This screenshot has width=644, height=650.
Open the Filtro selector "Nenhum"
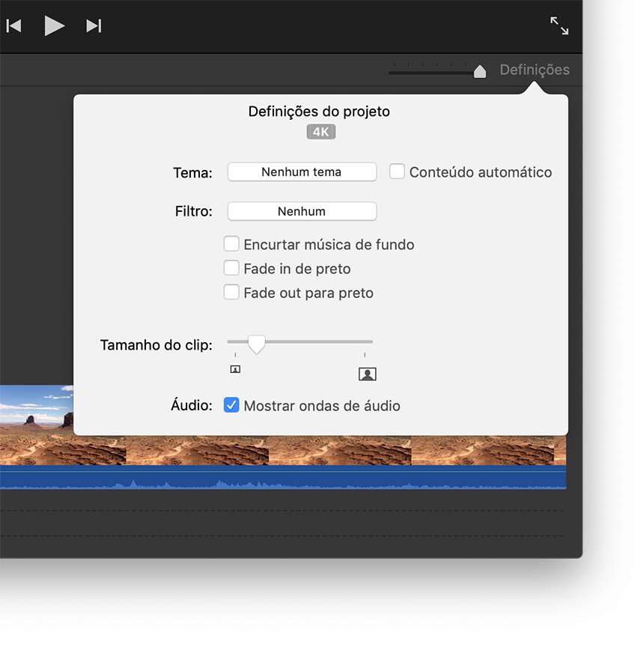(x=302, y=211)
